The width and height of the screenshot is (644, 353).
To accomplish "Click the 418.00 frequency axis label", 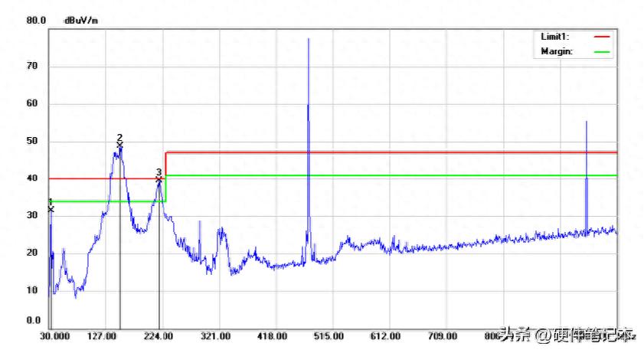I will click(272, 336).
